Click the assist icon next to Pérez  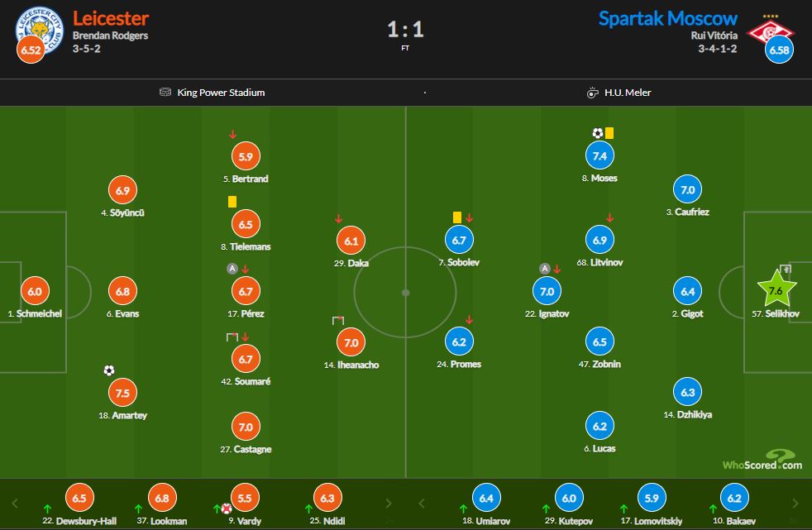click(232, 269)
